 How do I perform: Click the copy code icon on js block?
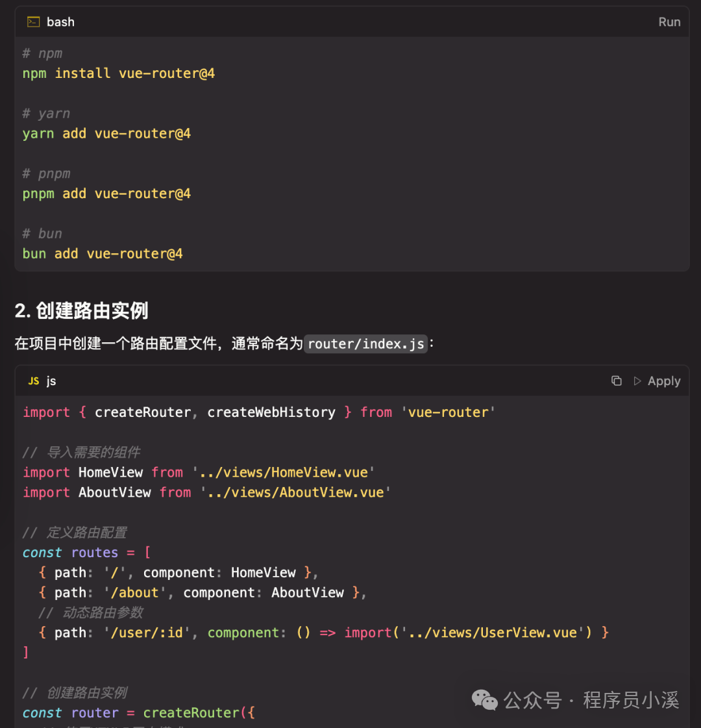(616, 381)
